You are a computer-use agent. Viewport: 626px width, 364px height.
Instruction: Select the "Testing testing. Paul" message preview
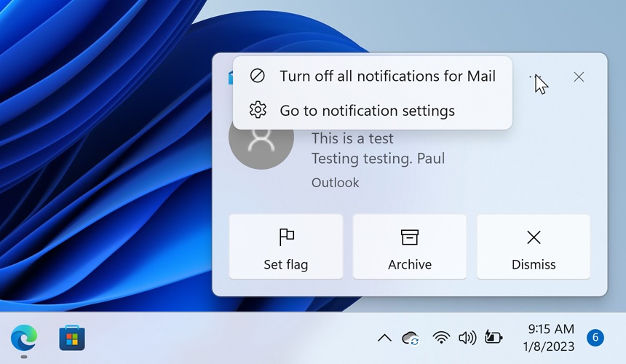tap(378, 159)
